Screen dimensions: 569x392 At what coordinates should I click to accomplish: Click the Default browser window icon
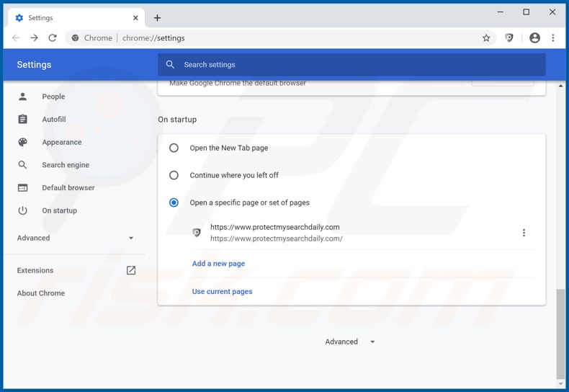click(22, 187)
